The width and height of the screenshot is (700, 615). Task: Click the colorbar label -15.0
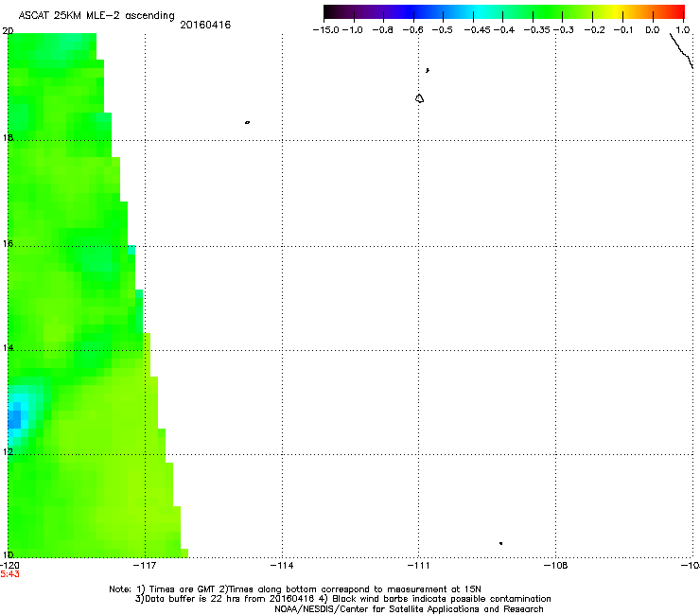tap(325, 30)
